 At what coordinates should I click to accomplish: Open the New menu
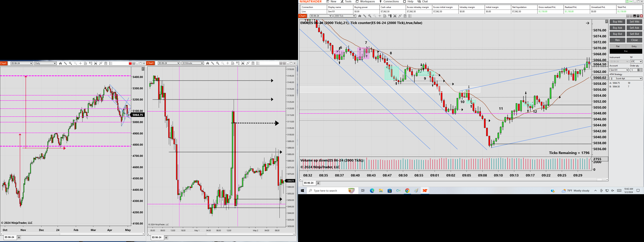click(331, 1)
